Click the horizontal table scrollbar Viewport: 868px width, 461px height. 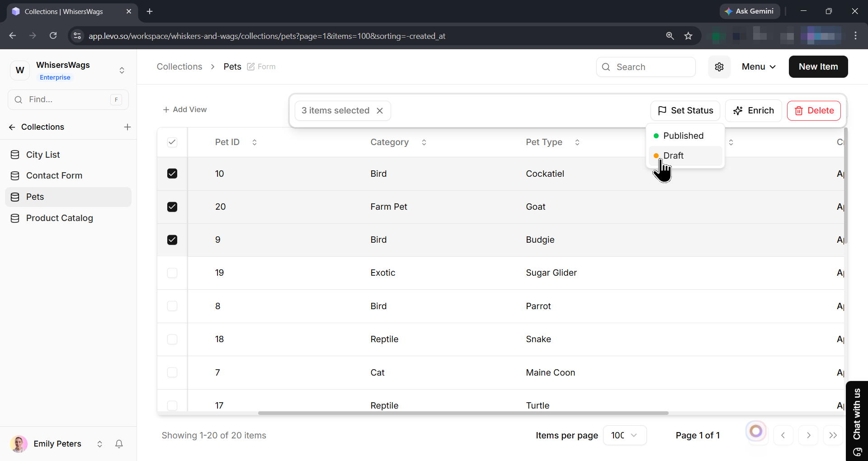coord(463,413)
